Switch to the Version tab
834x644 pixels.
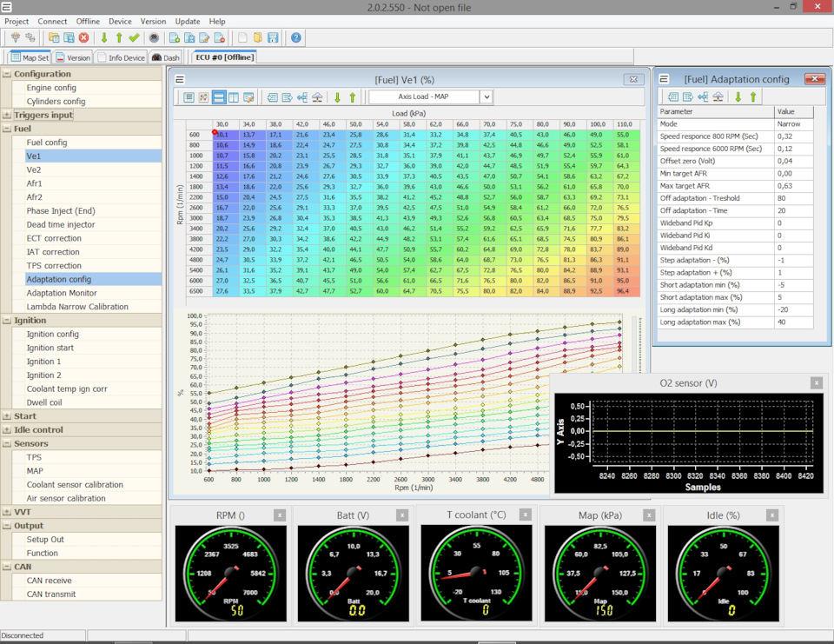73,57
